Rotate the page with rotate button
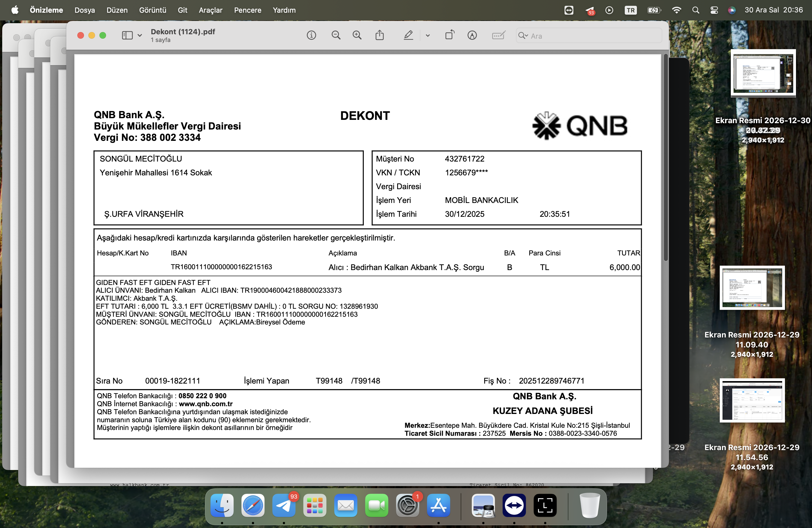The image size is (812, 528). [450, 35]
